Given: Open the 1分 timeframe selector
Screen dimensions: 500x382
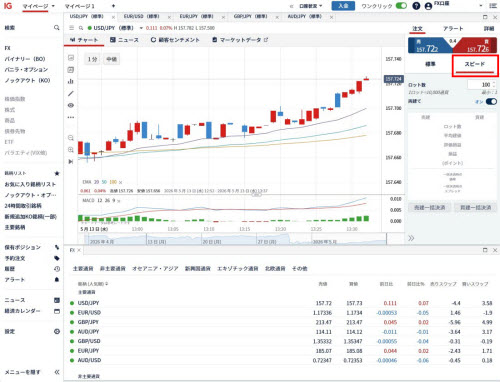Looking at the screenshot, I should click(x=92, y=59).
